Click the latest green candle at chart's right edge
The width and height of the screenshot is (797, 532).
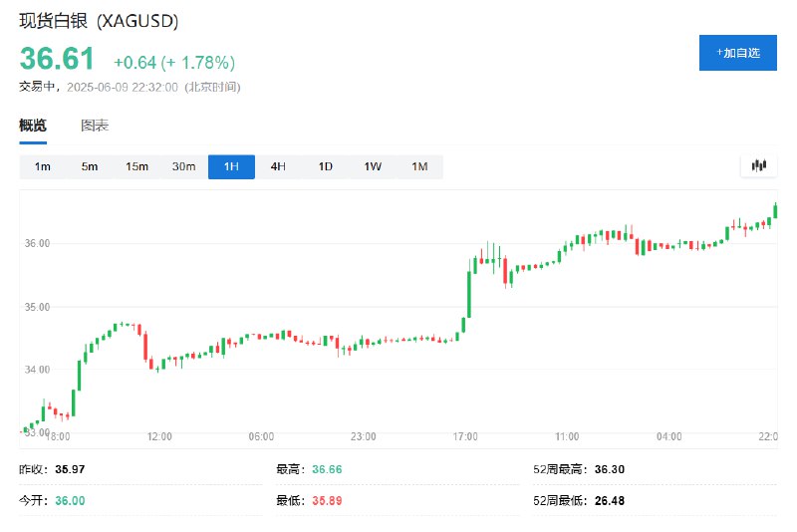click(x=775, y=210)
